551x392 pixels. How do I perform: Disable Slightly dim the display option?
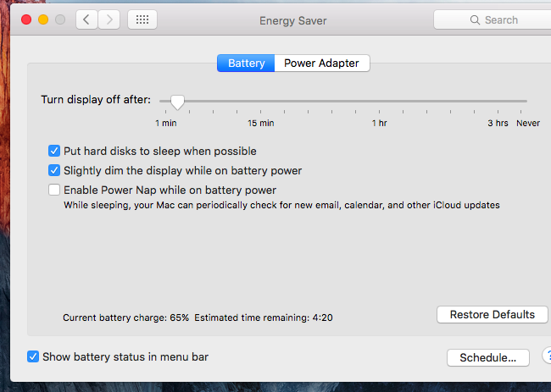point(54,170)
